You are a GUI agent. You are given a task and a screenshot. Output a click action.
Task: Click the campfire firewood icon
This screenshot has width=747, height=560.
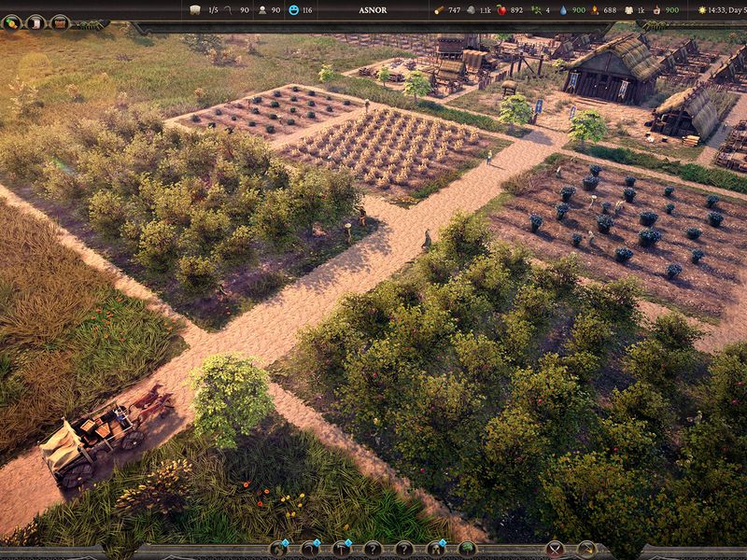pos(595,9)
